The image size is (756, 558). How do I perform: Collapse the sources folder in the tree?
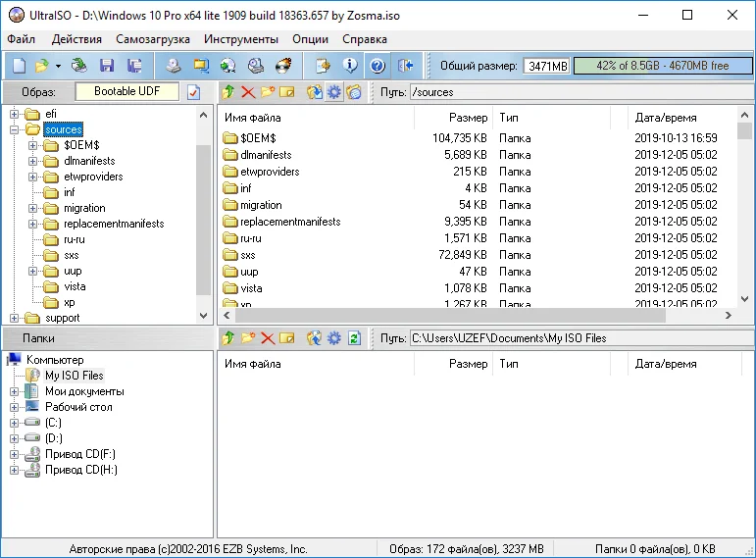[15, 129]
